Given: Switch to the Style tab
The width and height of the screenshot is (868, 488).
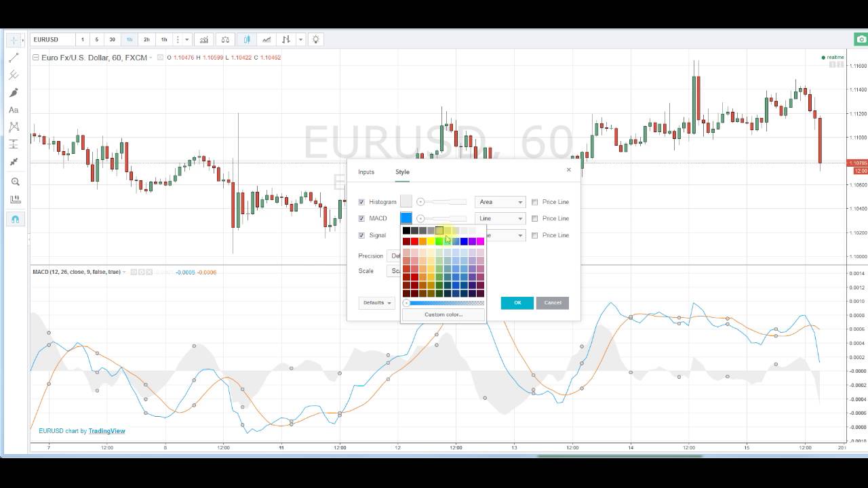Looking at the screenshot, I should (402, 172).
